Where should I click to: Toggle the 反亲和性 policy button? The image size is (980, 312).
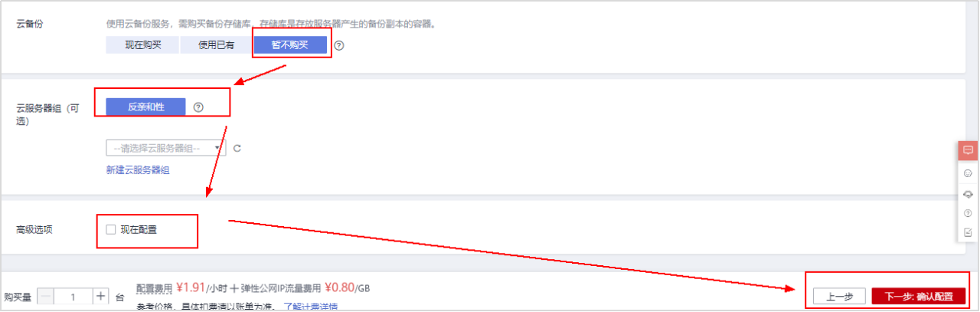click(145, 107)
